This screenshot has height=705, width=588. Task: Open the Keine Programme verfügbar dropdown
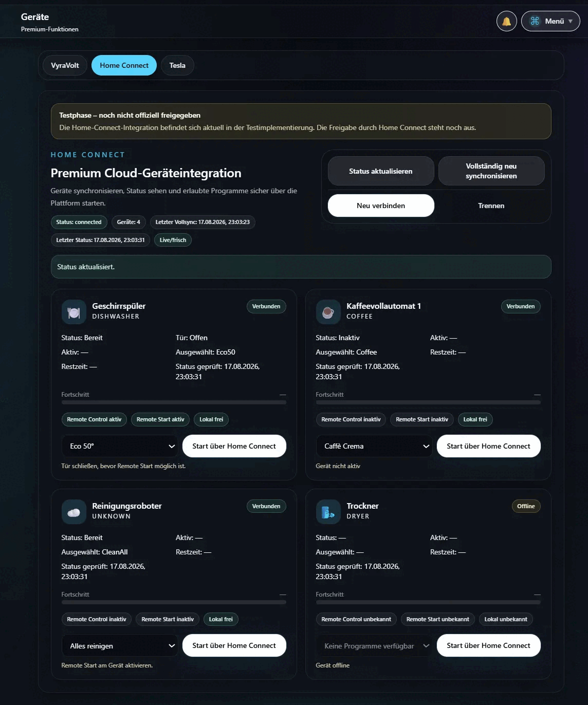(x=374, y=646)
